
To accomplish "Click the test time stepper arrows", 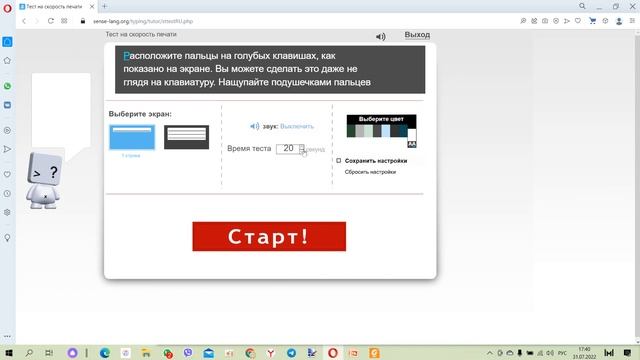I will 302,149.
